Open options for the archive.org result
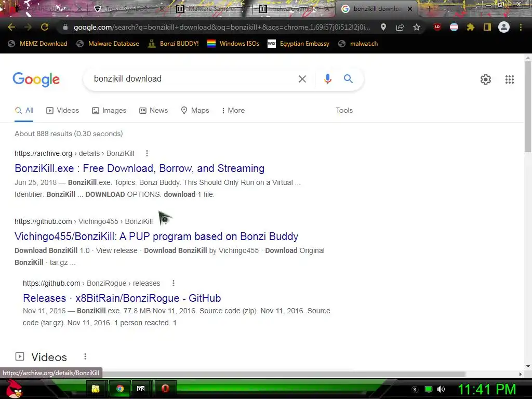The height and width of the screenshot is (399, 532). 147,153
